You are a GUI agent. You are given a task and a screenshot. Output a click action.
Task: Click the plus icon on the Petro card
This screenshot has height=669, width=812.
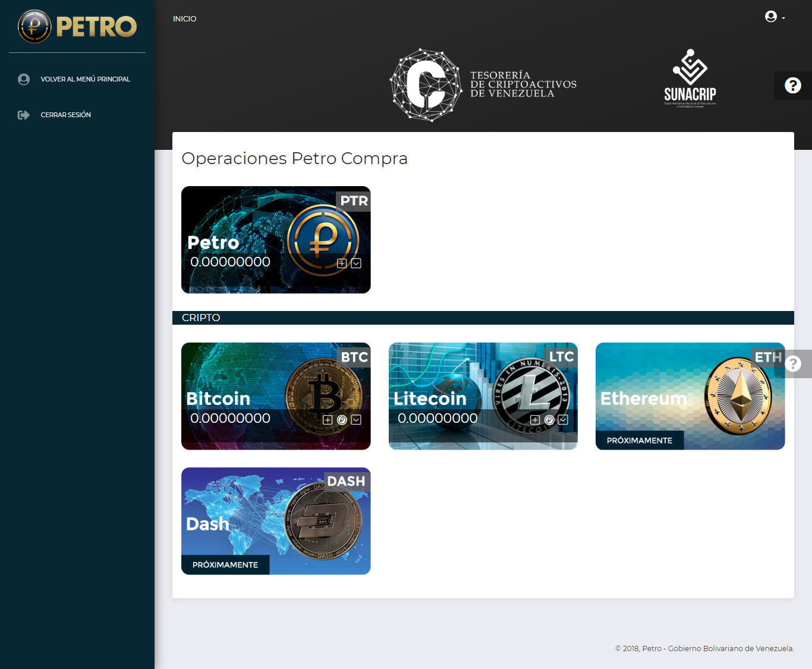tap(342, 263)
